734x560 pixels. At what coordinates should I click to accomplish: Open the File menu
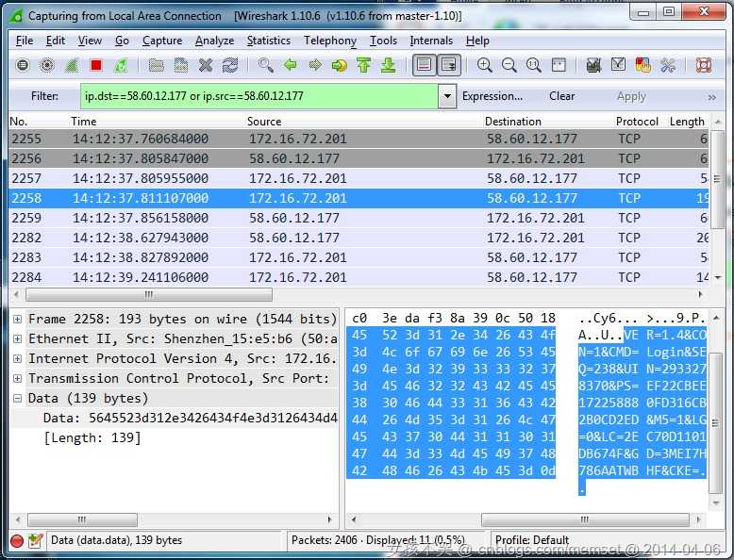[25, 41]
